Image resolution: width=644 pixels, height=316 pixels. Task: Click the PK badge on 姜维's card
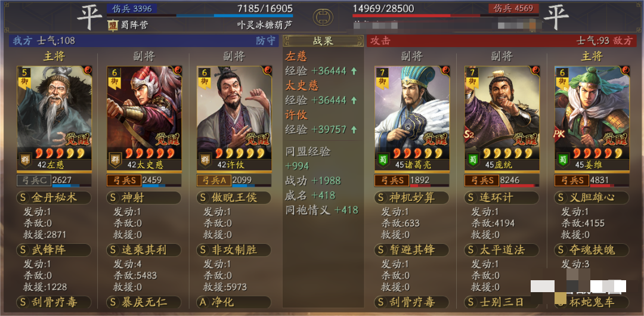[559, 135]
